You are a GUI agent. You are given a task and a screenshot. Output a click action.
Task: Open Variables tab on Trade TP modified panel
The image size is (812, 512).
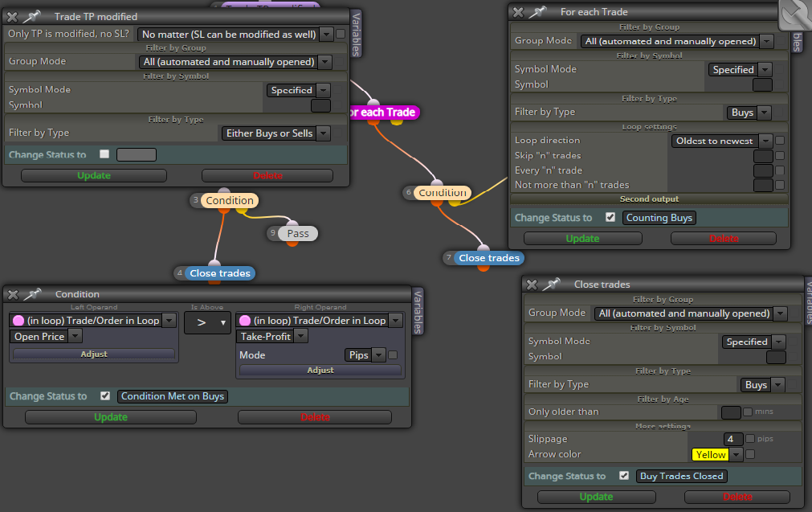(356, 35)
